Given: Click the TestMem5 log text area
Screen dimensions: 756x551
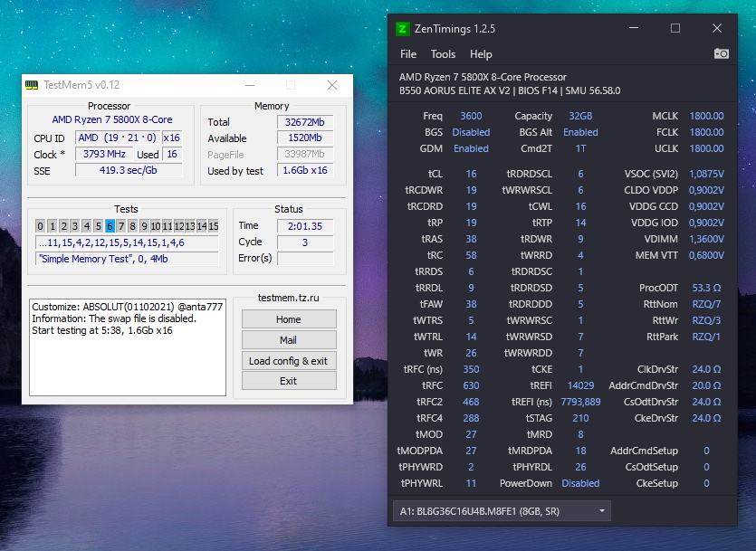Looking at the screenshot, I should coord(128,347).
